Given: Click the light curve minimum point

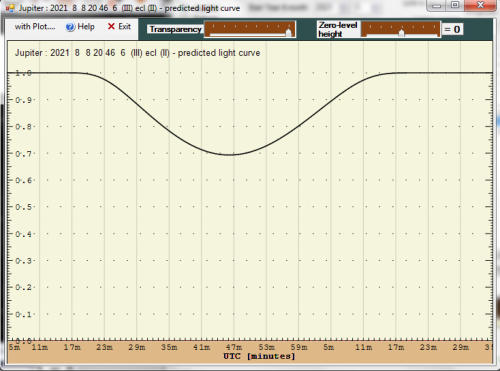Looking at the screenshot, I should (230, 155).
